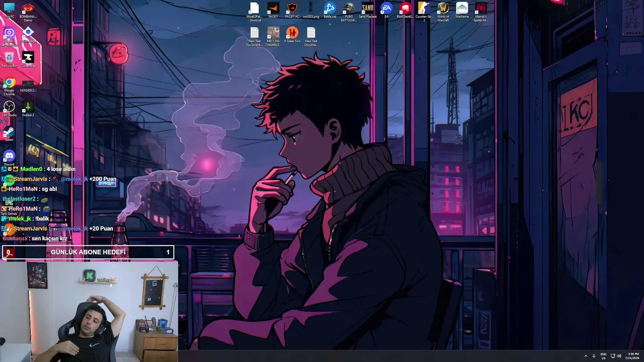This screenshot has height=362, width=644.
Task: Open the network icon in the tray
Action: 613,356
